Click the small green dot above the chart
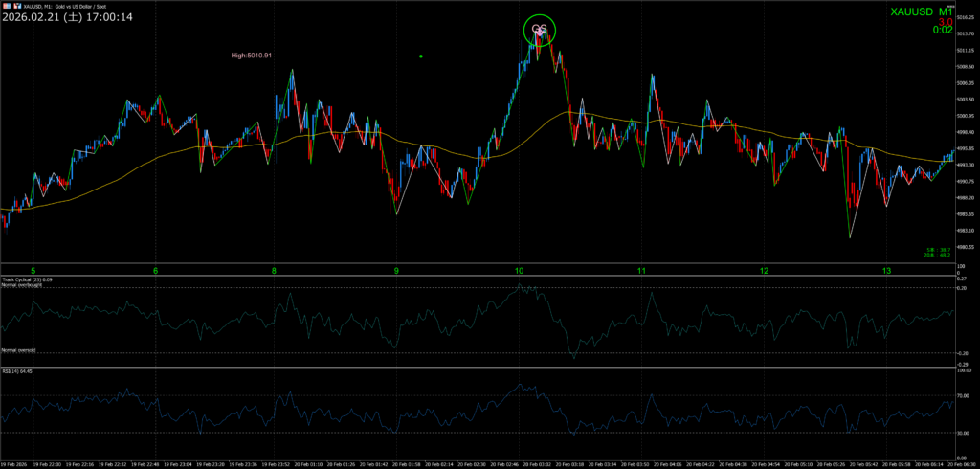The height and width of the screenshot is (469, 980). pyautogui.click(x=421, y=56)
